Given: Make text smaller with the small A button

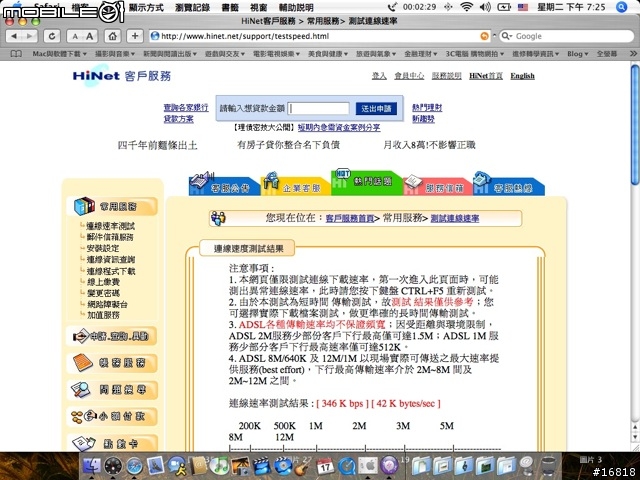Looking at the screenshot, I should (x=75, y=36).
